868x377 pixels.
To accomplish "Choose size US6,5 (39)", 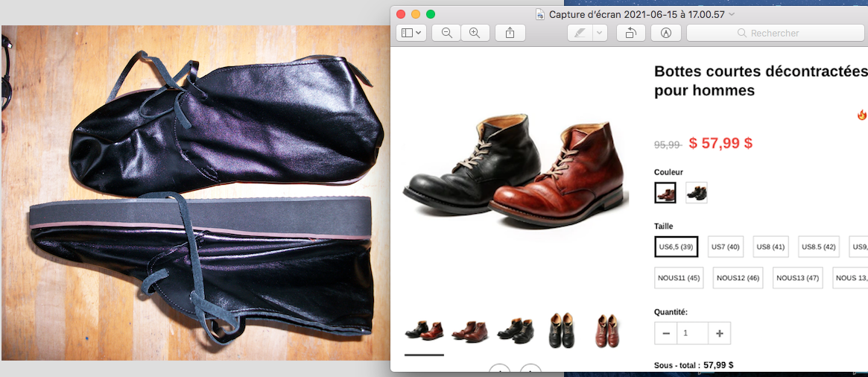I will pyautogui.click(x=676, y=247).
